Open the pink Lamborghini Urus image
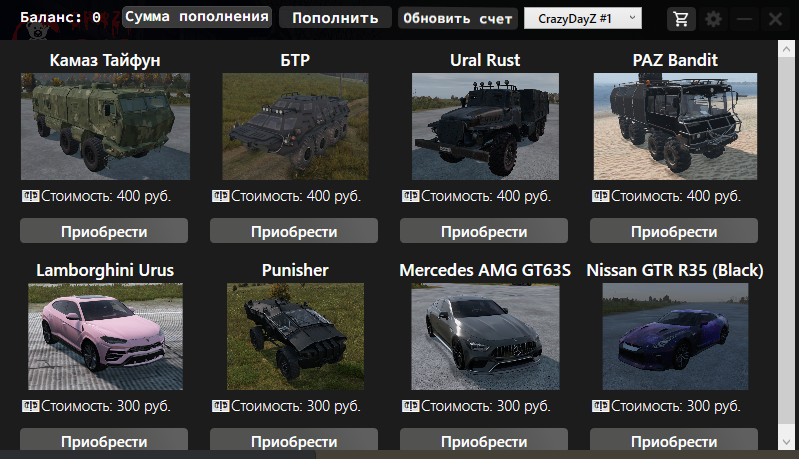 coord(105,337)
